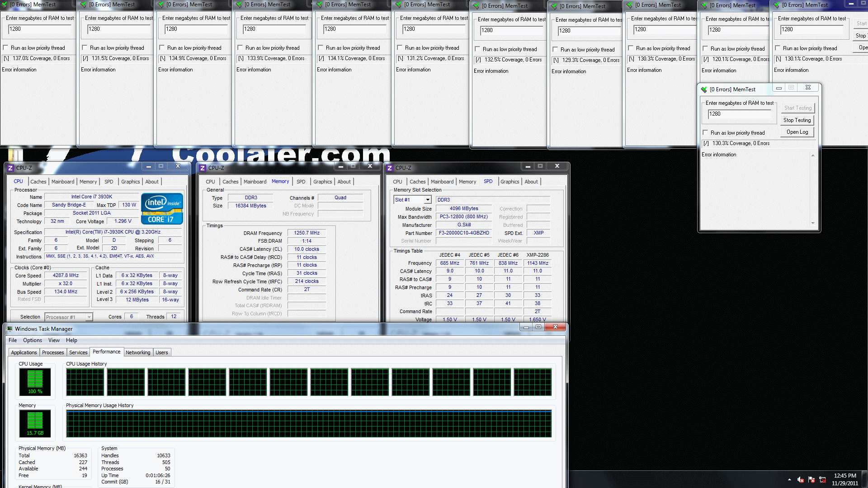Click title icon of MemTest window showing 132.5% coverage
The width and height of the screenshot is (868, 488).
(x=476, y=6)
